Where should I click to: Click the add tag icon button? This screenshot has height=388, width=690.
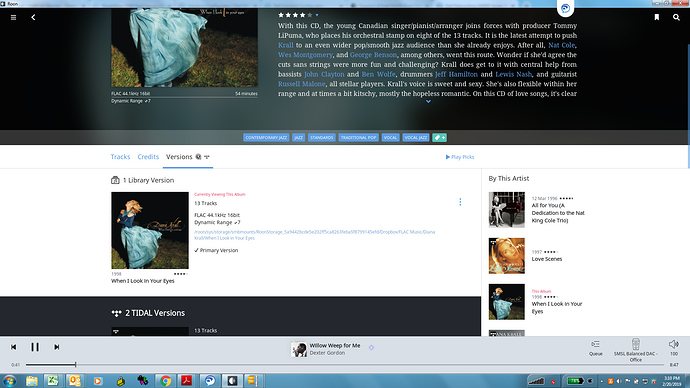click(439, 138)
